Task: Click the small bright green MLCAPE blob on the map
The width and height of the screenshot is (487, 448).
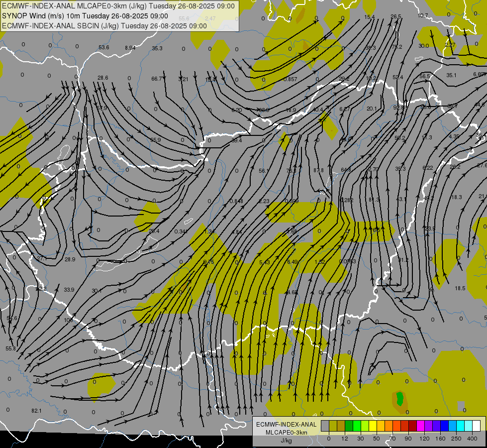Action: [x=400, y=398]
